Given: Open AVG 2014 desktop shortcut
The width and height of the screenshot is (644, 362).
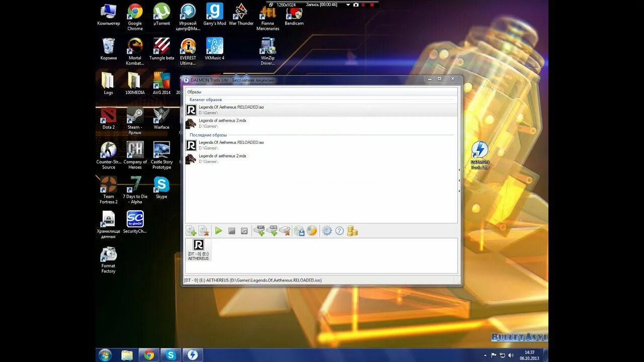Looking at the screenshot, I should pos(162,84).
